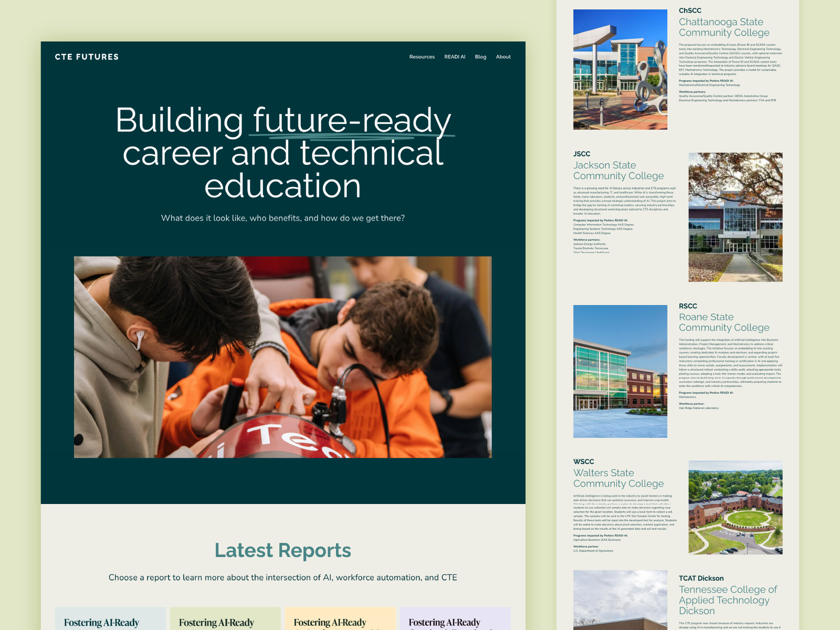The height and width of the screenshot is (630, 840).
Task: Click the Walters State aerial photo
Action: point(736,508)
